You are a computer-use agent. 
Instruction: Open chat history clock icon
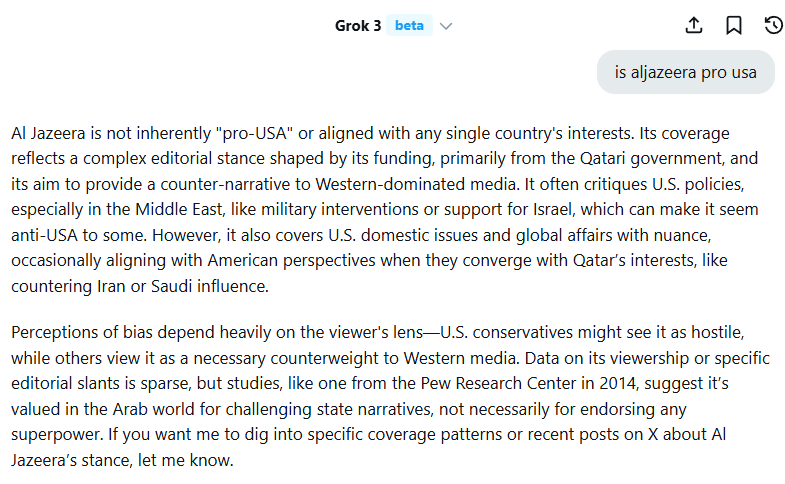click(x=772, y=26)
